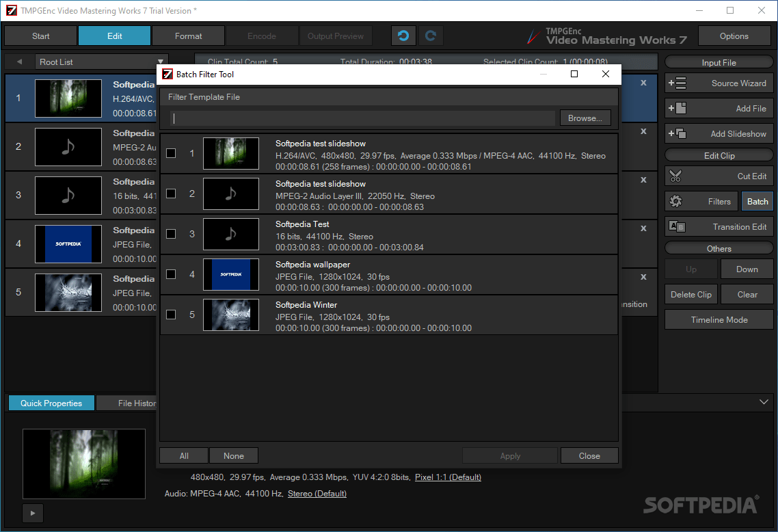Select All clips in batch dialog

click(184, 455)
